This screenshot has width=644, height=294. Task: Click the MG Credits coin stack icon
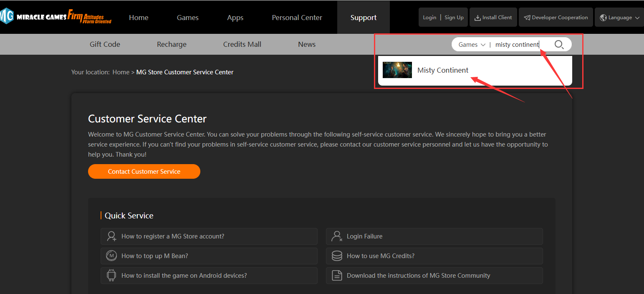(x=337, y=256)
